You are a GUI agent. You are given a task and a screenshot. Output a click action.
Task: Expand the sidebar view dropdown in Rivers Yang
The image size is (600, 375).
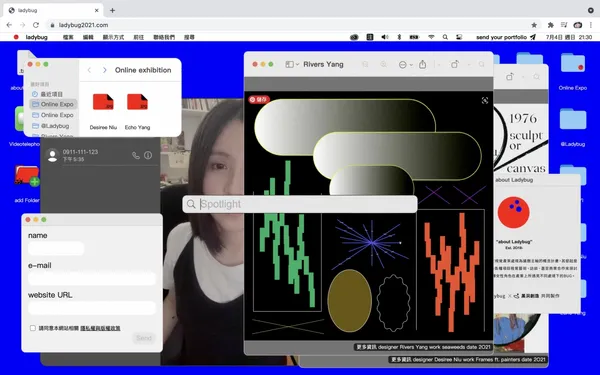point(292,64)
